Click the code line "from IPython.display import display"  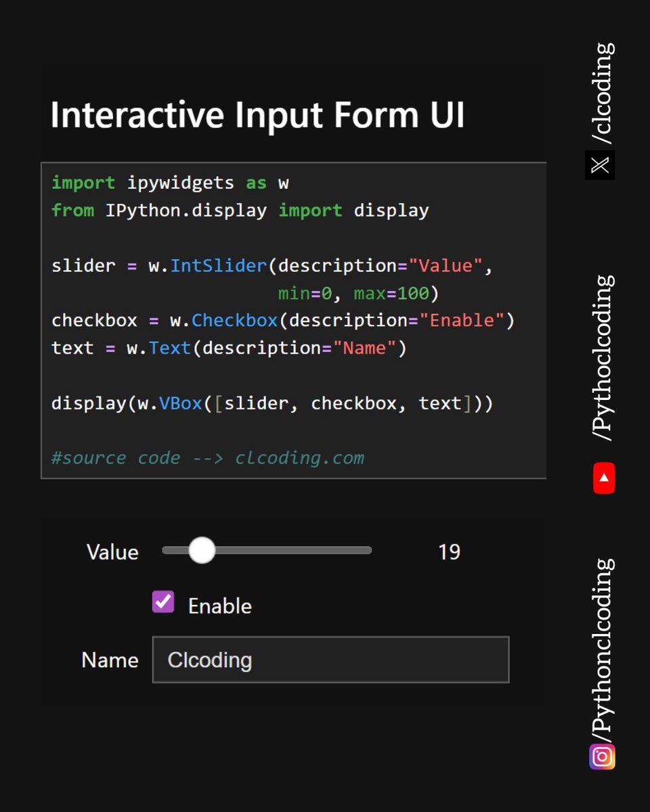coord(240,210)
